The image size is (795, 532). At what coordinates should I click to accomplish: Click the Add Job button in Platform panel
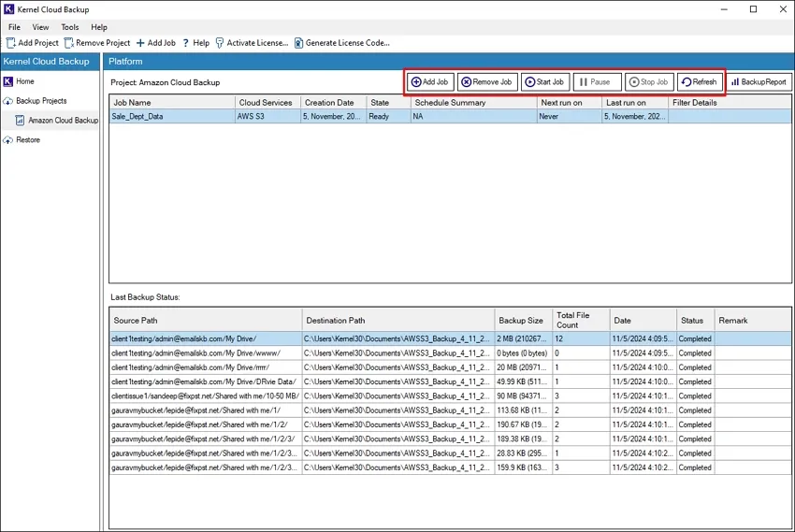pos(430,82)
